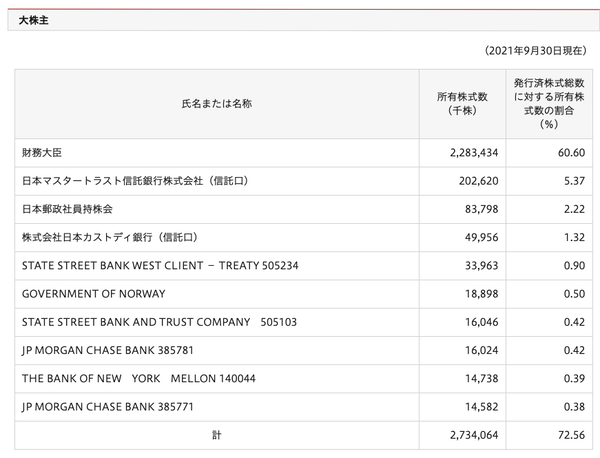Select 株式会社日本カストディ銀行 entry
This screenshot has width=600, height=458.
tap(110, 237)
